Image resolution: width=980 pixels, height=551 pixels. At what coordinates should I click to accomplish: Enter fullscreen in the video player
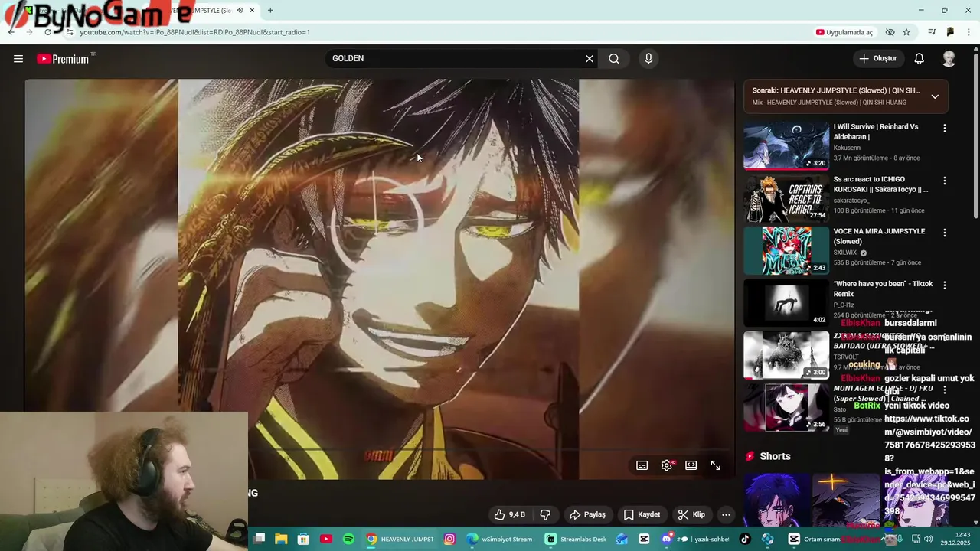(716, 465)
